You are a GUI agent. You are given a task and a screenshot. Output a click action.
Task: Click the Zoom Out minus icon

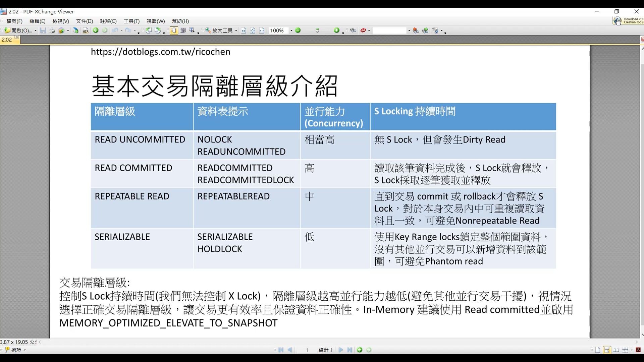(298, 31)
